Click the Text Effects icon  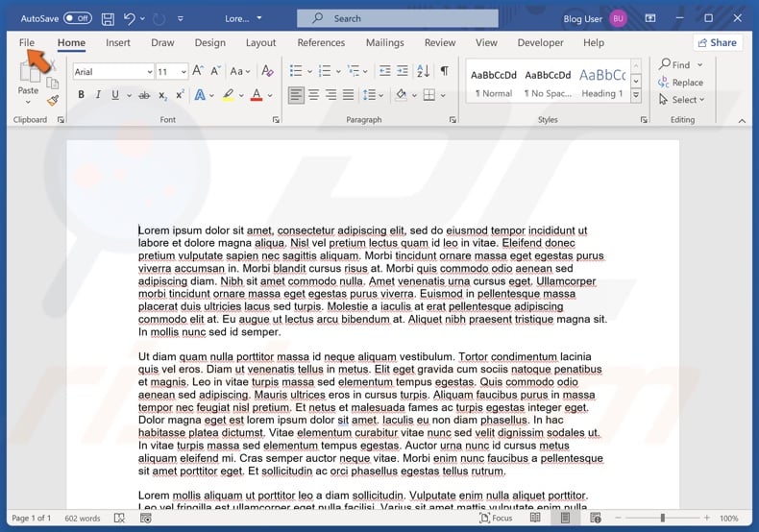[200, 95]
